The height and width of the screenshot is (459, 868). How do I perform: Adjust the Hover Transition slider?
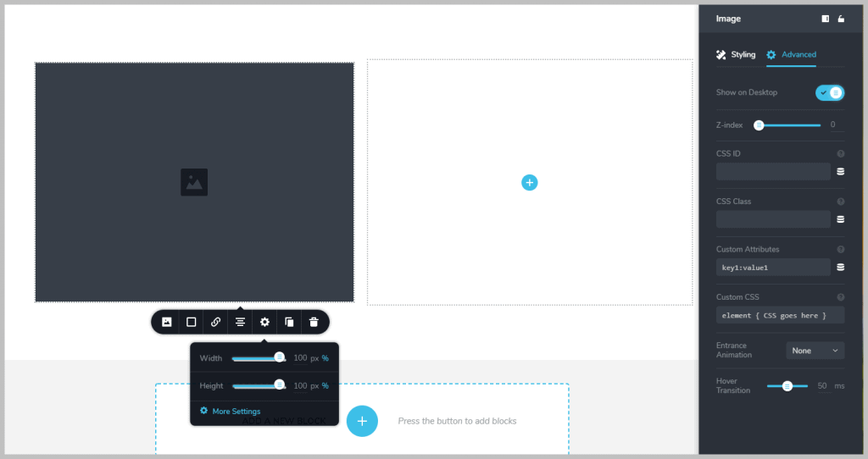[787, 386]
